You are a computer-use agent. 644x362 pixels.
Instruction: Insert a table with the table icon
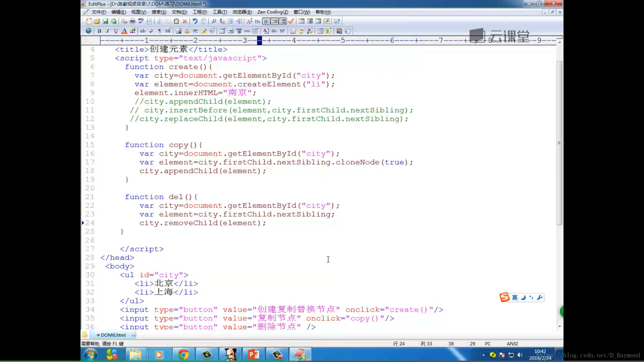[222, 31]
